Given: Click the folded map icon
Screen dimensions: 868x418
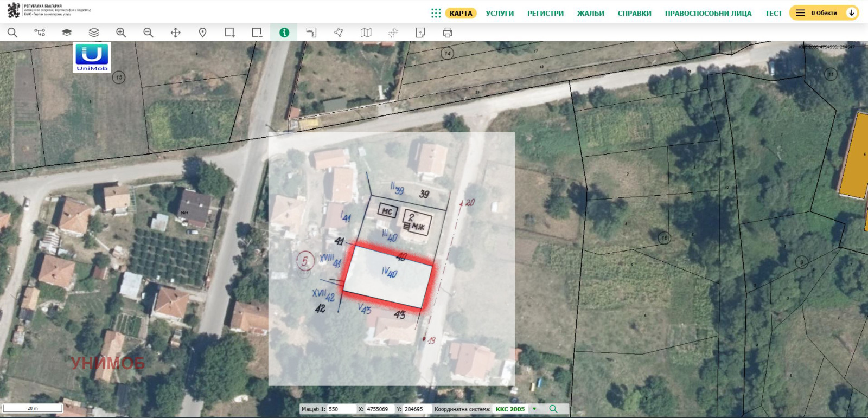Looking at the screenshot, I should click(x=366, y=33).
